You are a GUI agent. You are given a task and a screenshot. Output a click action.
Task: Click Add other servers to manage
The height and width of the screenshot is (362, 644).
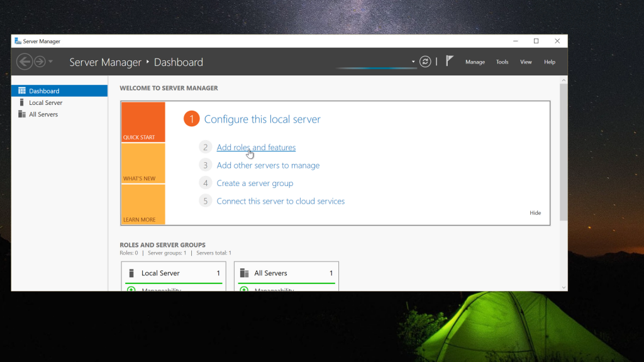(268, 165)
